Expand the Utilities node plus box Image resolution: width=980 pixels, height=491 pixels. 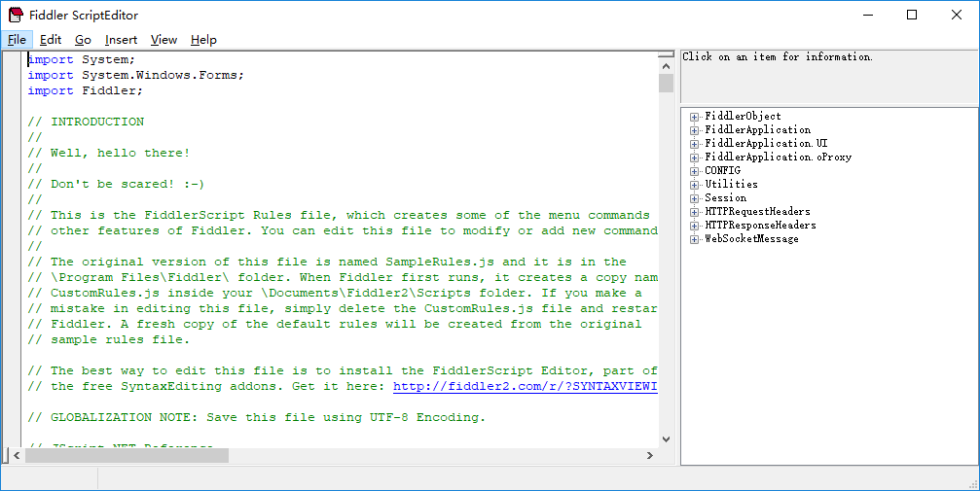click(x=694, y=185)
